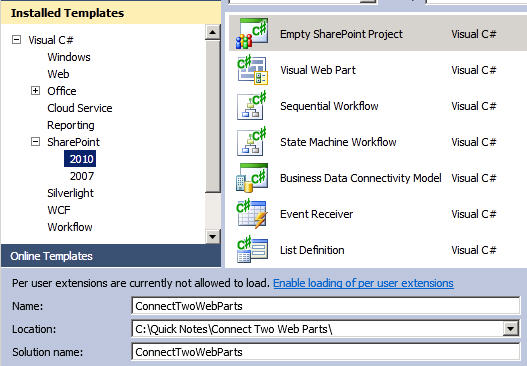This screenshot has width=527, height=366.
Task: Click 'Visual C#' language in List Definition row
Action: (474, 250)
